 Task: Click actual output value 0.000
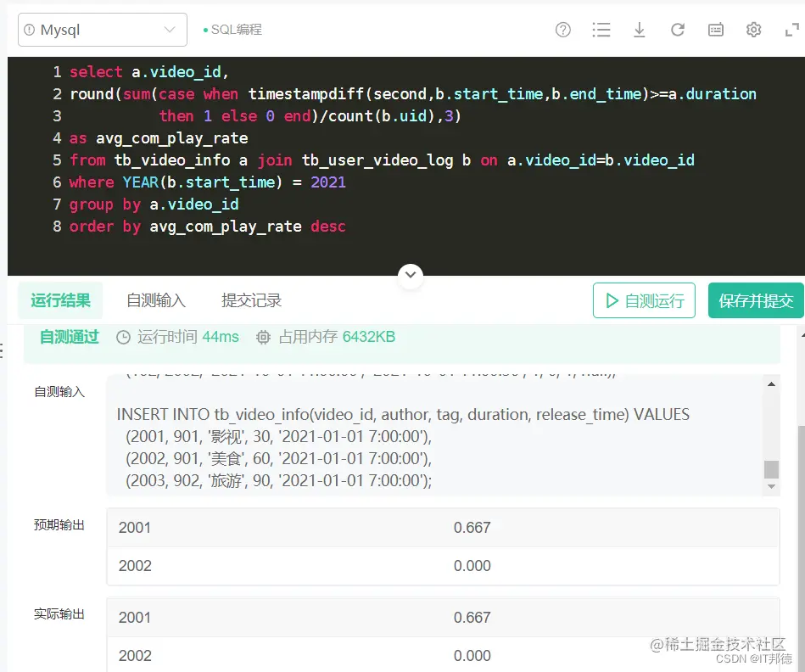coord(472,656)
